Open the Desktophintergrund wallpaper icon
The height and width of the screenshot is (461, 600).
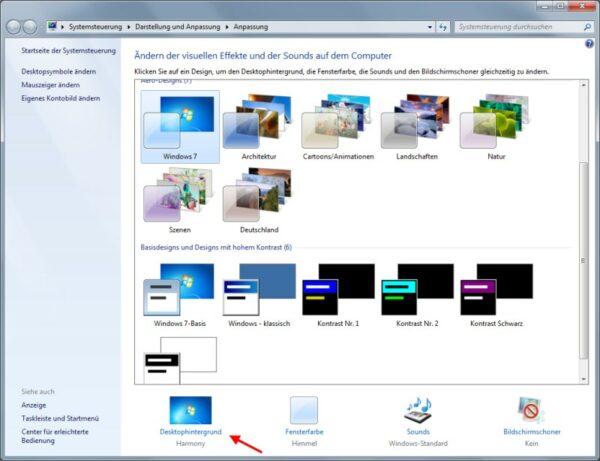190,410
